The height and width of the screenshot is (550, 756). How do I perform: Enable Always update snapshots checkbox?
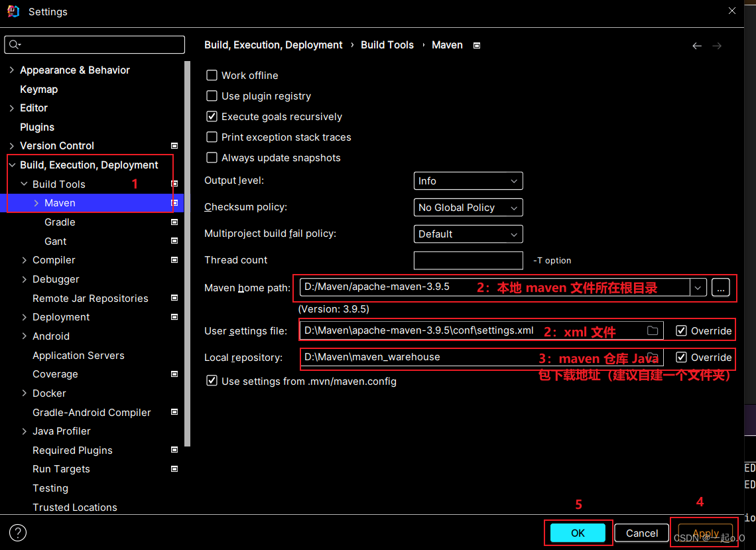click(x=212, y=158)
